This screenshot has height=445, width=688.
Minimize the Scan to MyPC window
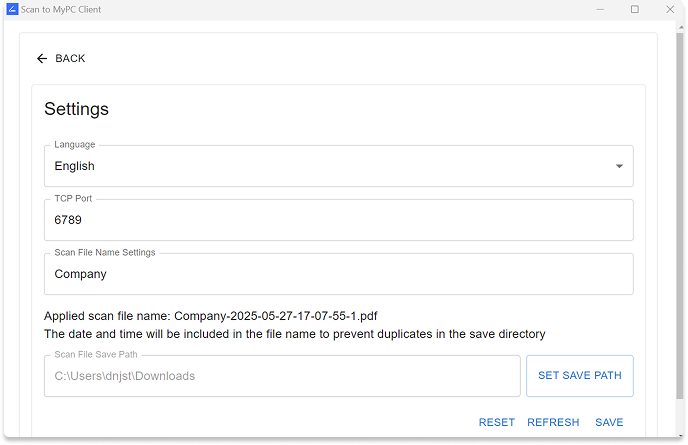point(600,9)
